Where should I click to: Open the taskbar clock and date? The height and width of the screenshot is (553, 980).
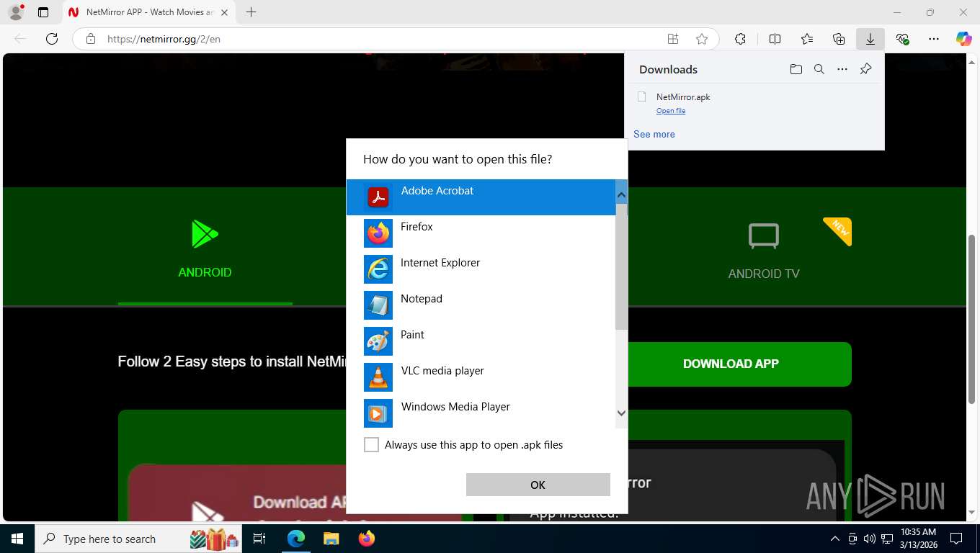click(918, 539)
